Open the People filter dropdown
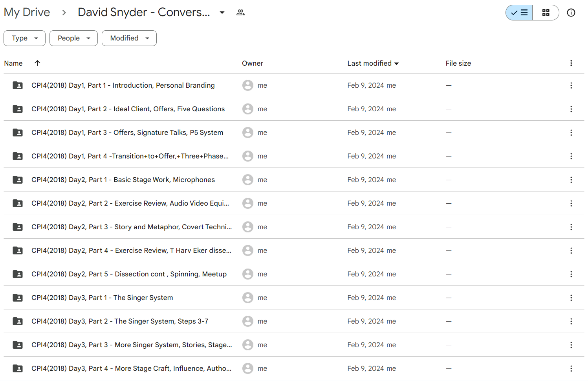 (73, 38)
